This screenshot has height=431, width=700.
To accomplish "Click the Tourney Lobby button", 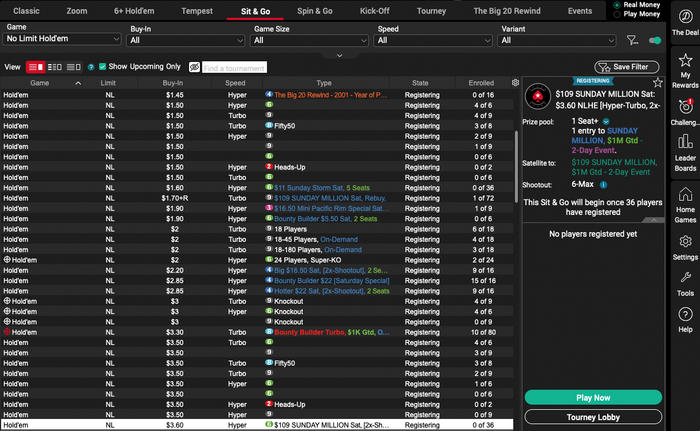I will click(x=593, y=416).
